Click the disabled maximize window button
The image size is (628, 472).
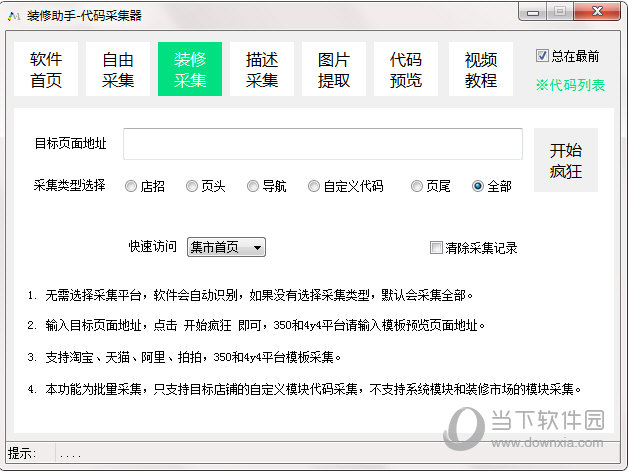click(560, 12)
